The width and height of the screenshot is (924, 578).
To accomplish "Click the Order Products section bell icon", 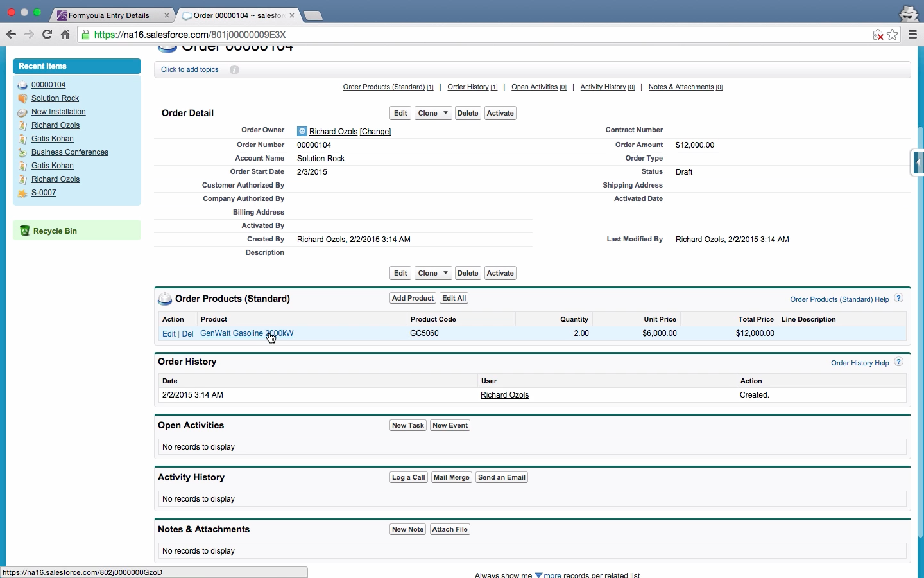I will (x=165, y=299).
